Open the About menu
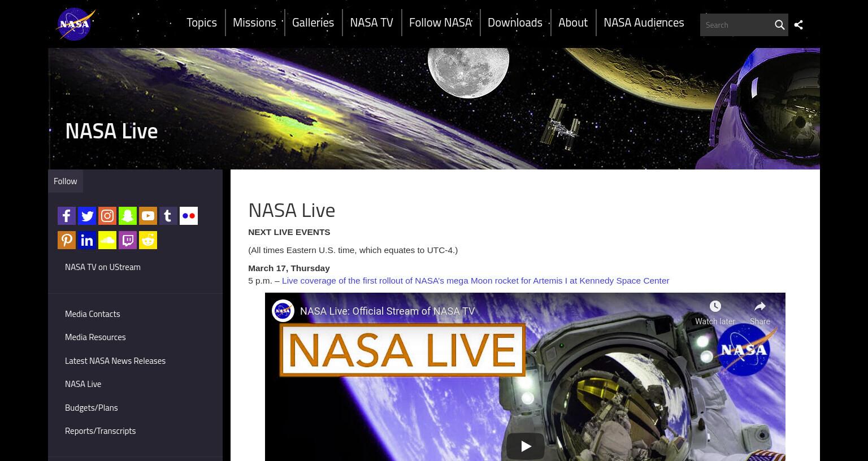 click(x=573, y=22)
